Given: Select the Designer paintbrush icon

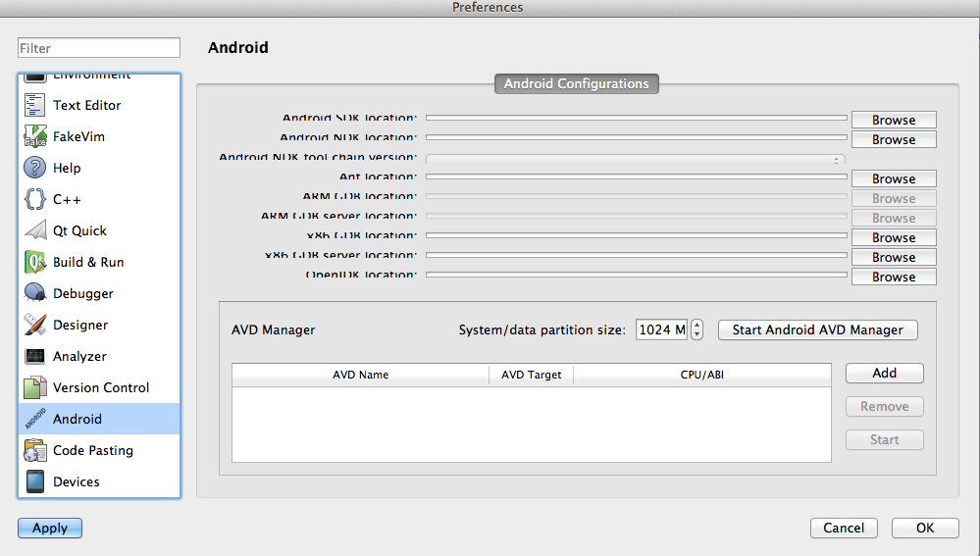Looking at the screenshot, I should click(x=35, y=325).
